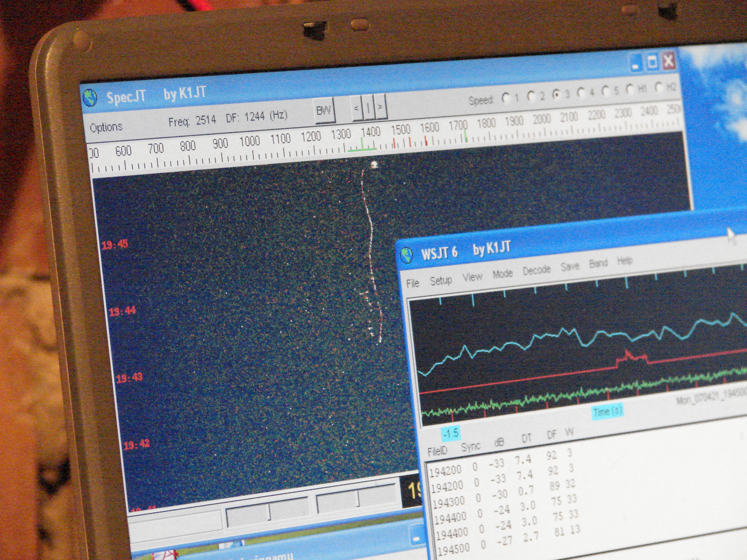
Task: Click the 19:43 time marker on waterfall
Action: 130,377
